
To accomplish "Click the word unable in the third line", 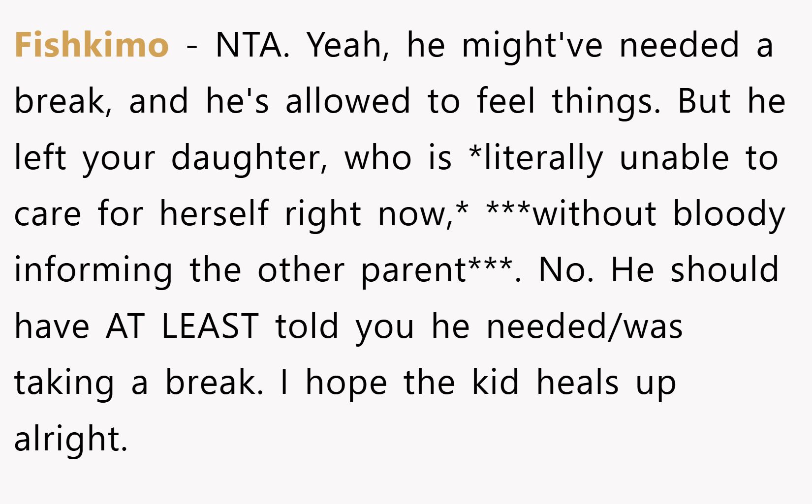I will 674,157.
